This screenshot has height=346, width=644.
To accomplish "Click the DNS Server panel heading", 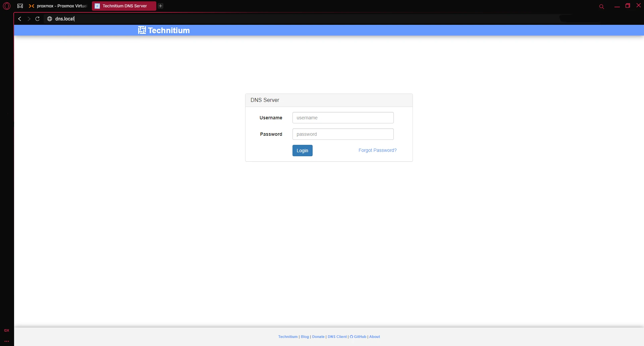I will pyautogui.click(x=265, y=100).
